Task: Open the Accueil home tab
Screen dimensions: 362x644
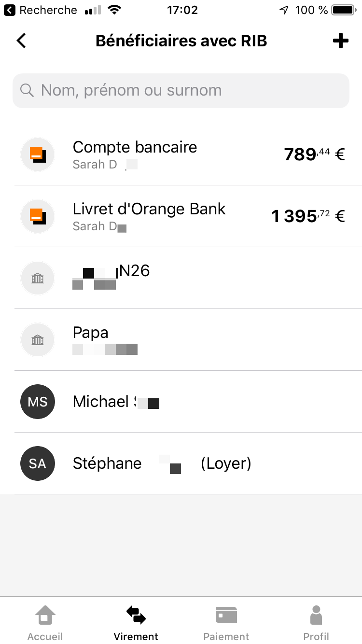Action: pos(45,623)
